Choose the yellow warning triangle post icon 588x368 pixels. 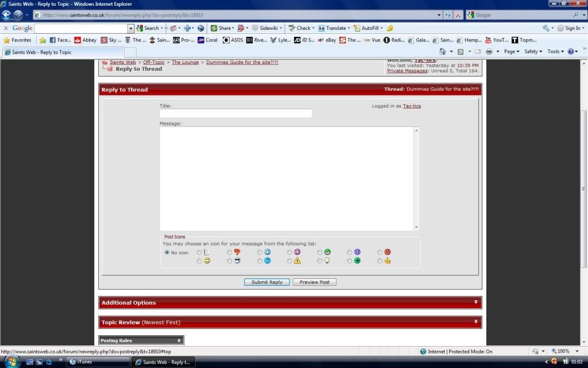coord(290,260)
